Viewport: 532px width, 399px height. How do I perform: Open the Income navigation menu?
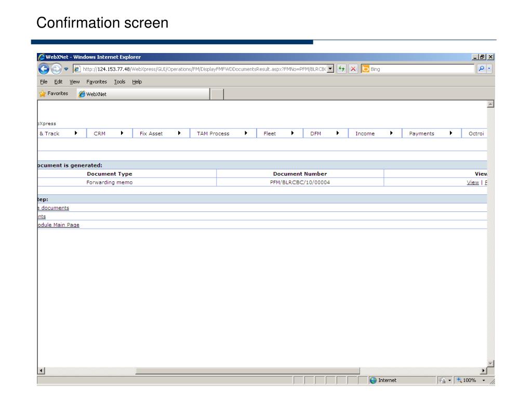point(365,134)
